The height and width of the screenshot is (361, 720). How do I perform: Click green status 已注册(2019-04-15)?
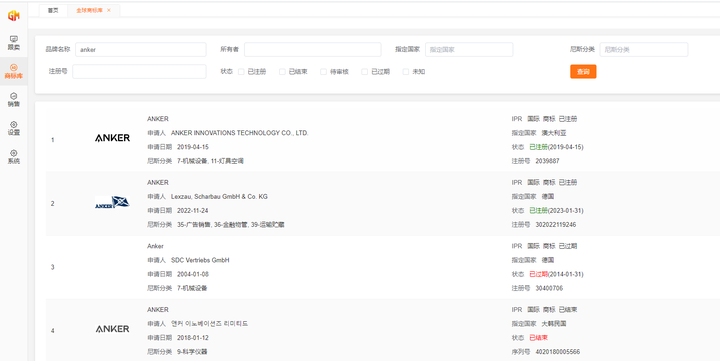coord(556,147)
